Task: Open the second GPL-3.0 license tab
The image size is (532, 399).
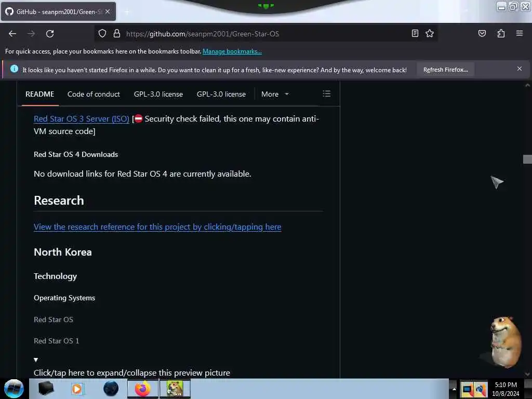Action: 221,94
